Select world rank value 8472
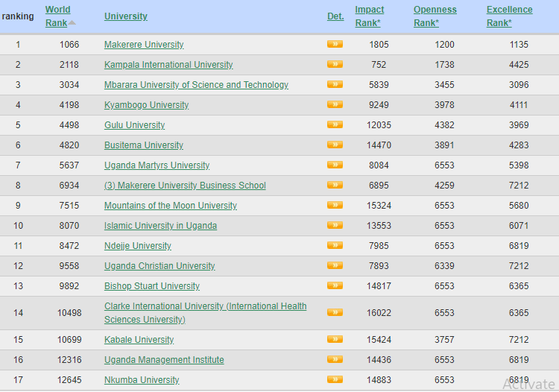Image resolution: width=559 pixels, height=392 pixels. [69, 246]
